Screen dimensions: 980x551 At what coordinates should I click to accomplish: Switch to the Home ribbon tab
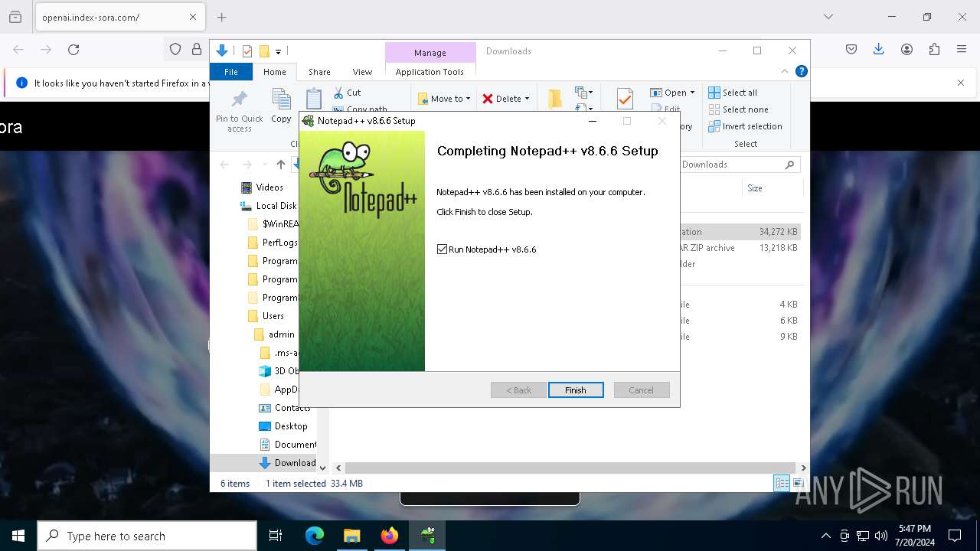pos(274,72)
